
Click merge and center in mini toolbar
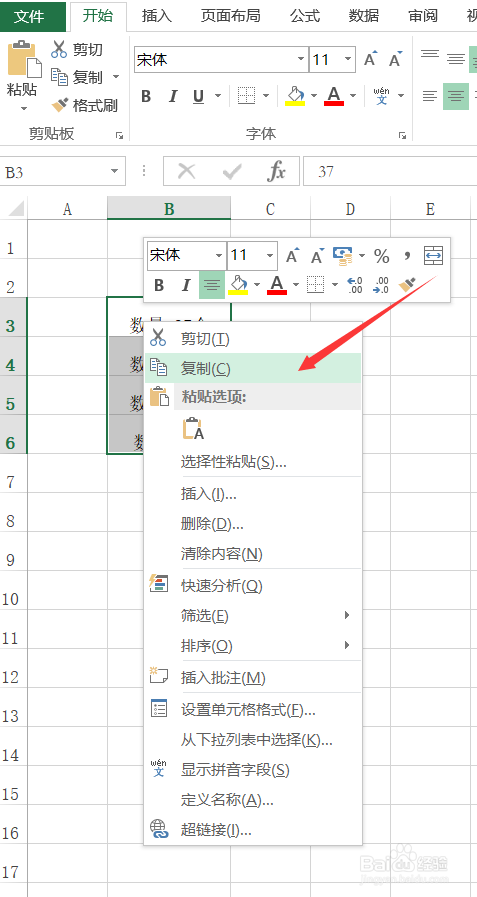point(434,256)
